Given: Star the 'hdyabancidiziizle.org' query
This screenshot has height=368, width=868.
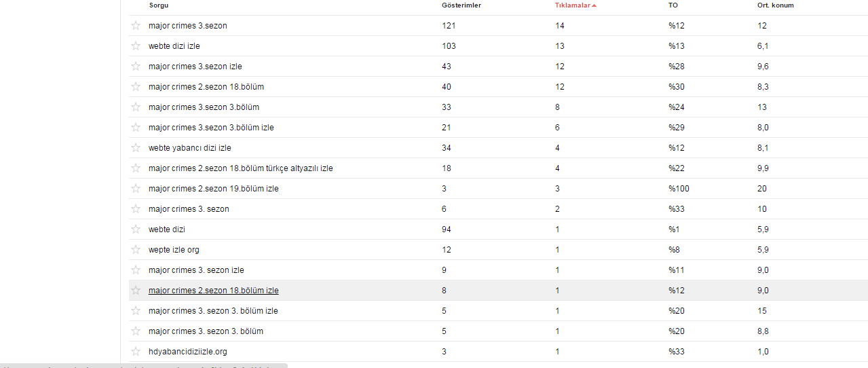Looking at the screenshot, I should (136, 352).
